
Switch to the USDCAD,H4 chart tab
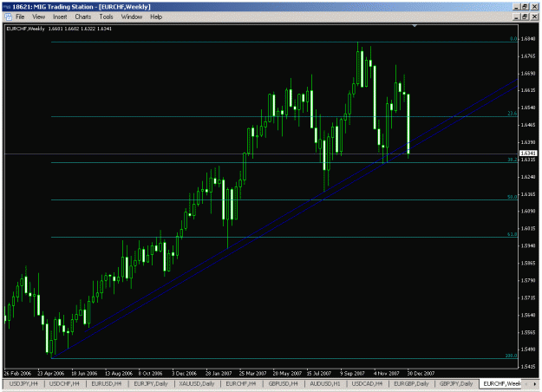[x=367, y=383]
